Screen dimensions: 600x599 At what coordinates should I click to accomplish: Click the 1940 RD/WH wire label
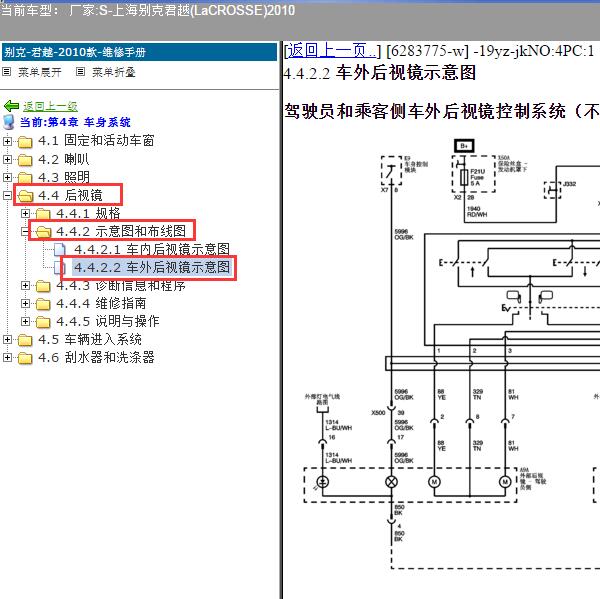(477, 211)
